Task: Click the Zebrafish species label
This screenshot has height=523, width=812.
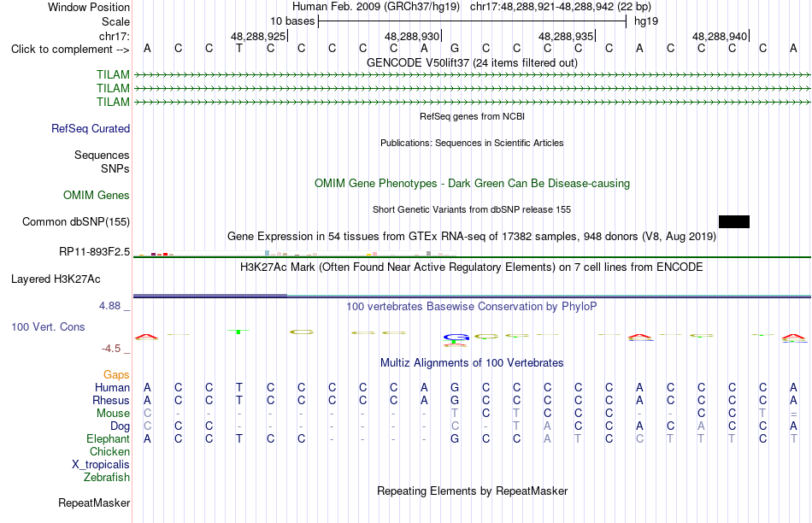Action: [107, 477]
